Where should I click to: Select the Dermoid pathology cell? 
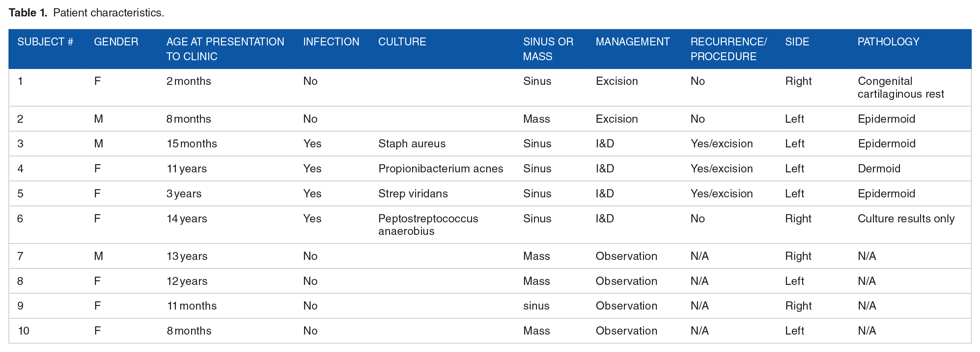coord(879,168)
